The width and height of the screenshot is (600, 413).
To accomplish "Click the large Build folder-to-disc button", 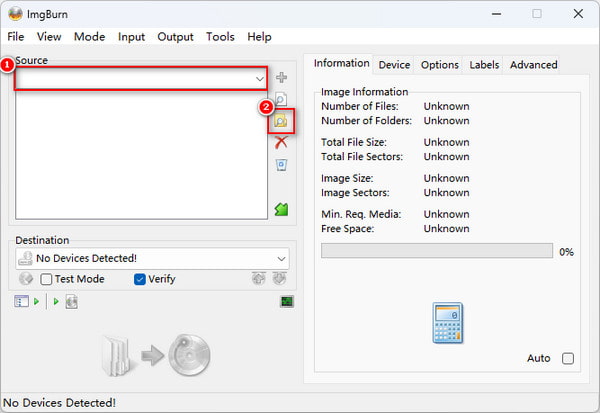I will pos(156,355).
